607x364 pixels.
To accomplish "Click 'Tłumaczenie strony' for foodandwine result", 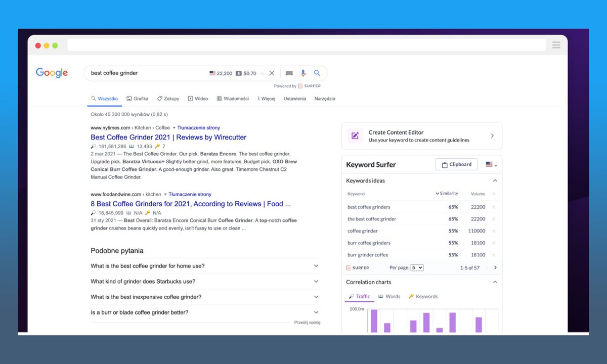I will pyautogui.click(x=190, y=194).
